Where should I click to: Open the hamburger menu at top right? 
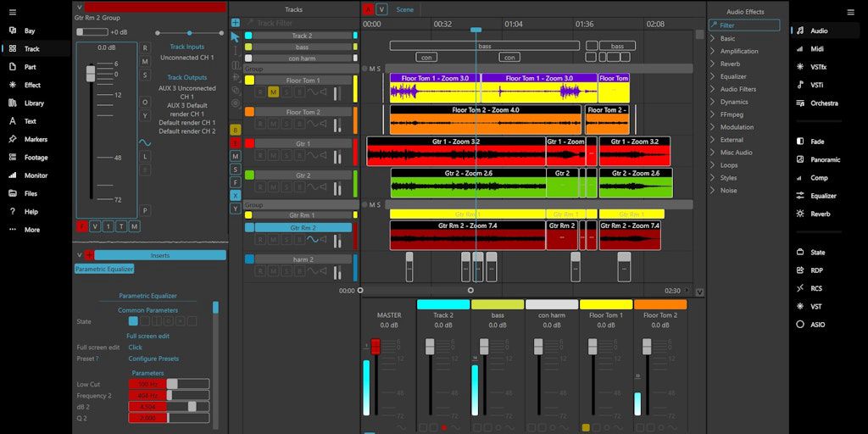pos(850,12)
